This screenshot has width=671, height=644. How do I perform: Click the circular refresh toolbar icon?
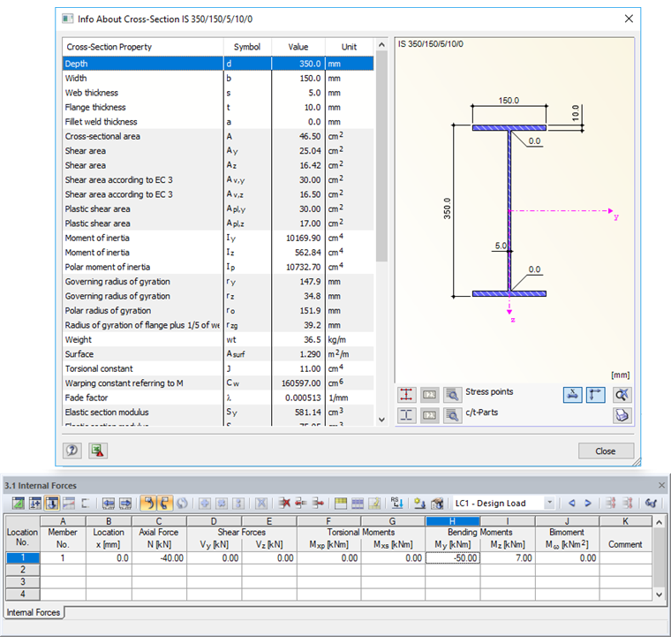click(x=182, y=504)
